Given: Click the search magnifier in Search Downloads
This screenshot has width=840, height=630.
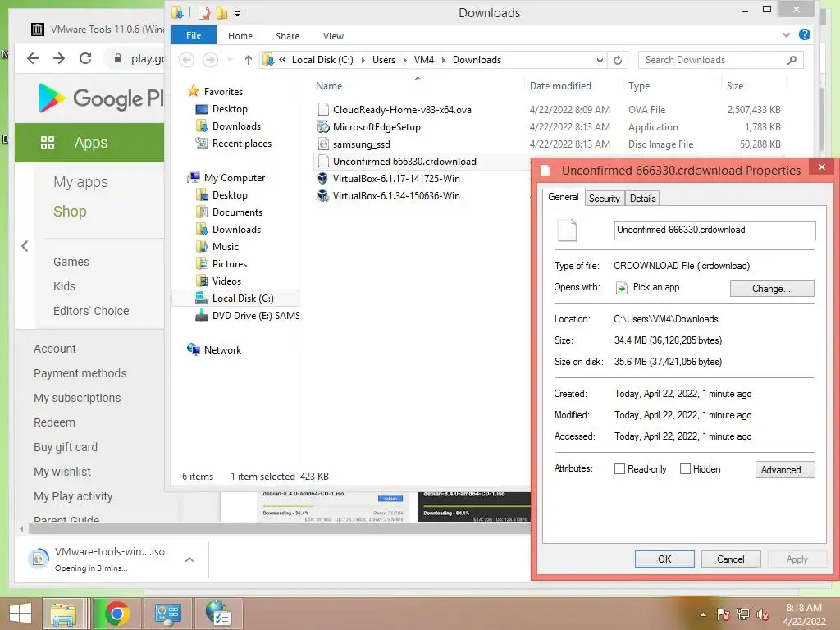Looking at the screenshot, I should (792, 60).
